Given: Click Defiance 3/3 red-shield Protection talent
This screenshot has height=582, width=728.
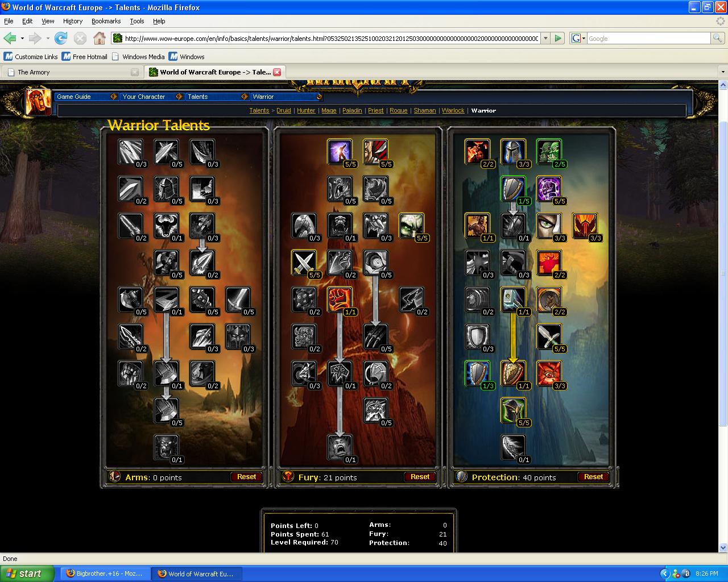Looking at the screenshot, I should coord(585,226).
